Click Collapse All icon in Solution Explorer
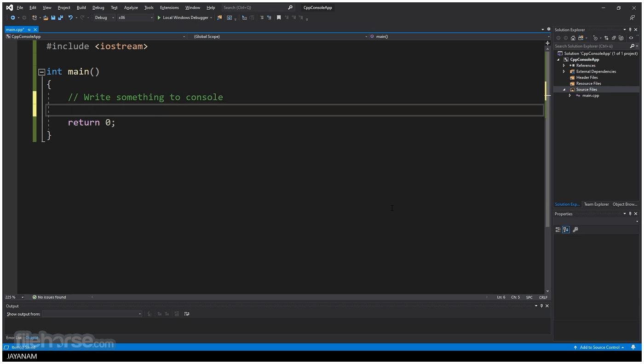644x364 pixels. [614, 38]
